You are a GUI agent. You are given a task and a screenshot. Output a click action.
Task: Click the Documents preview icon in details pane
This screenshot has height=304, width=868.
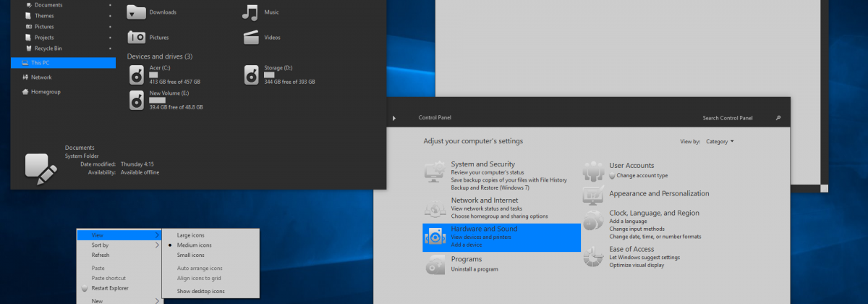[41, 167]
